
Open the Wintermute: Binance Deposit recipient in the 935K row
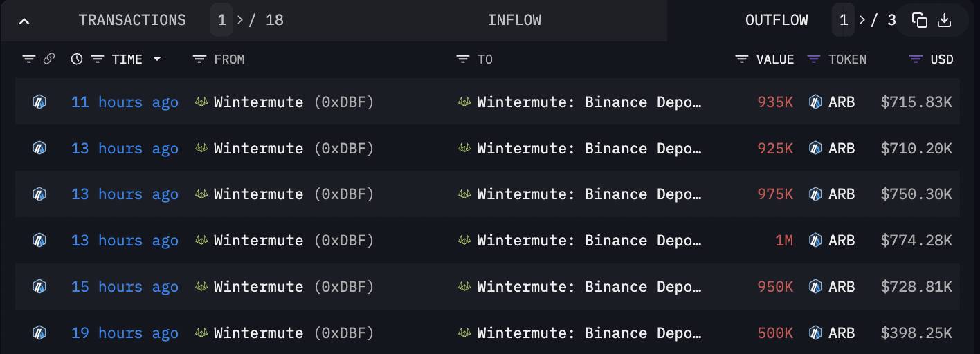589,102
